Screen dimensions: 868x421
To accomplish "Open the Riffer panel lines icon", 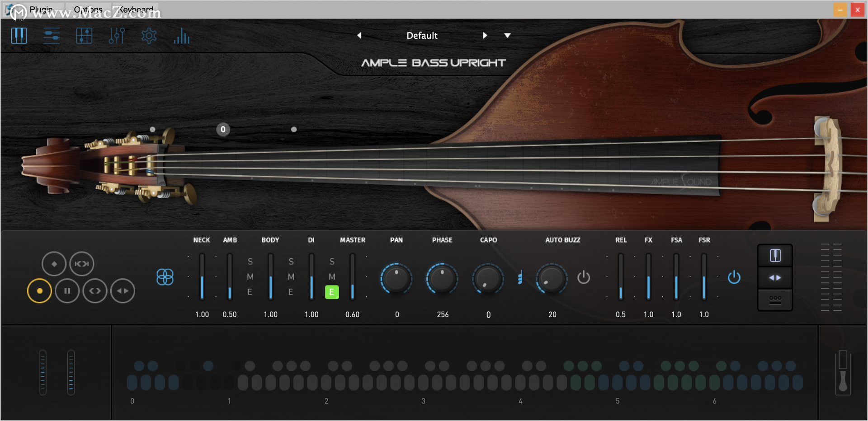I will click(x=52, y=35).
